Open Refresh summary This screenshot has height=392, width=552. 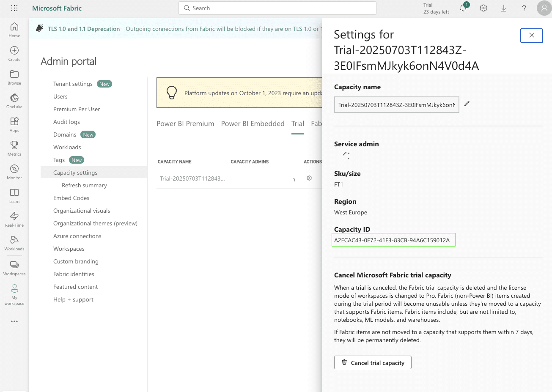tap(84, 185)
